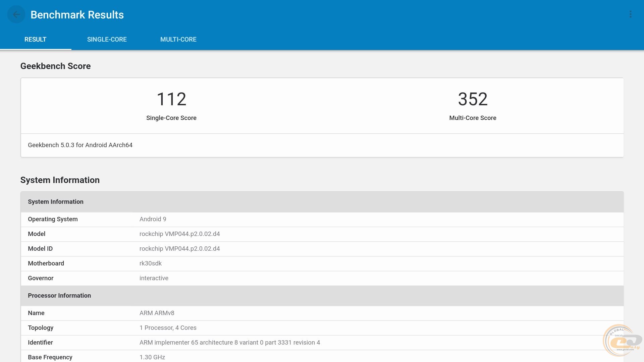The image size is (644, 362).
Task: Switch to the MULTI-CORE tab
Action: click(178, 40)
